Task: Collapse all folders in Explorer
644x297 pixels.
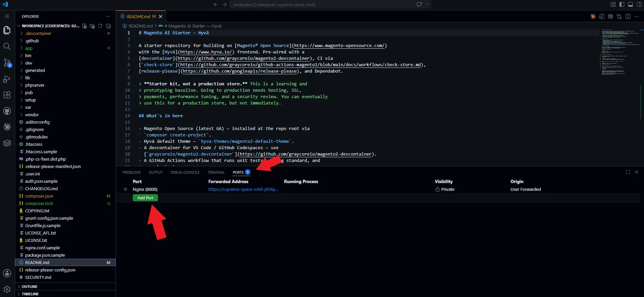Action: (108, 26)
